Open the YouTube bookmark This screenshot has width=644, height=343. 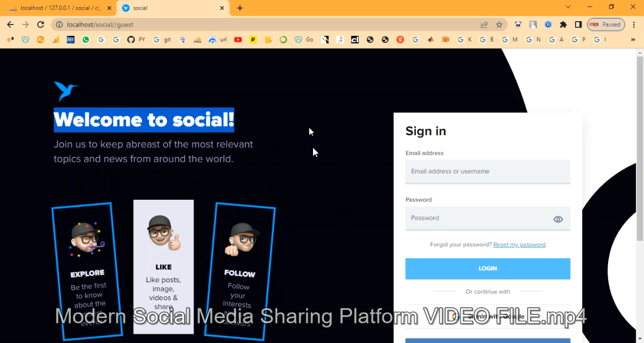coord(238,40)
